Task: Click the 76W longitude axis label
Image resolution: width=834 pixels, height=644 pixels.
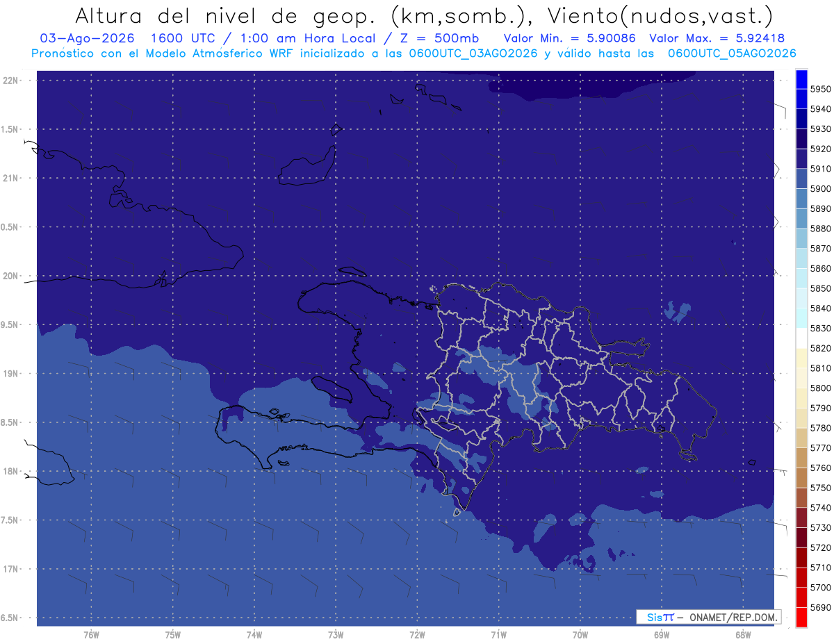Action: [x=91, y=635]
